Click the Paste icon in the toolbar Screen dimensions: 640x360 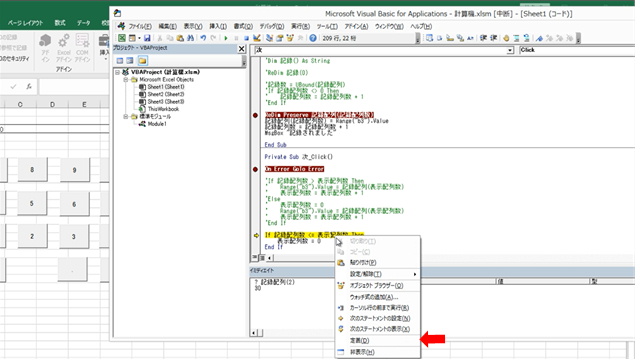click(180, 38)
